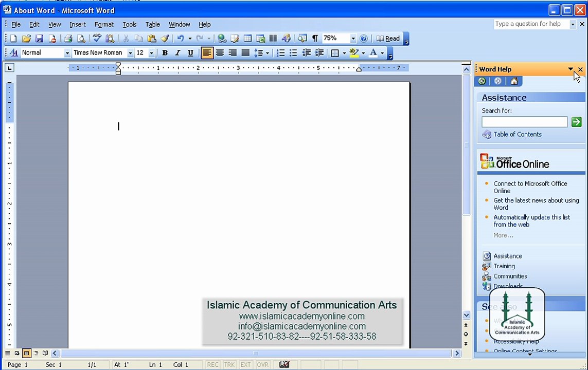Open the Training link in Word Help

pos(504,266)
